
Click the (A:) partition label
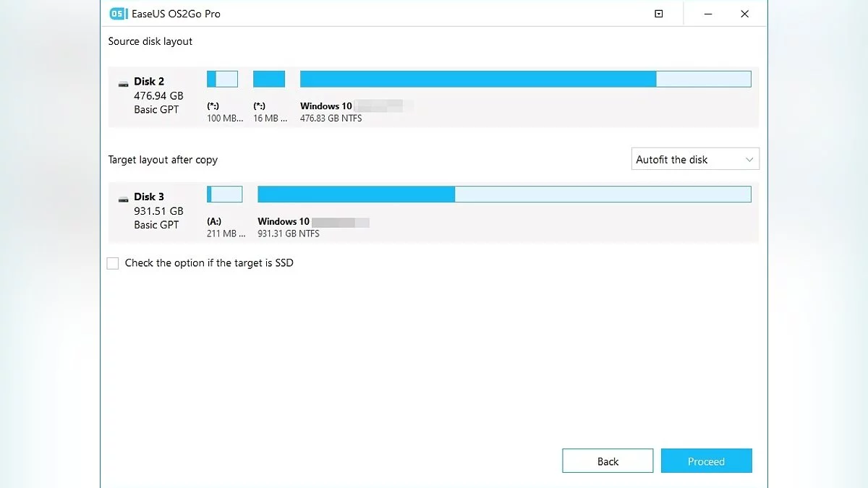214,221
